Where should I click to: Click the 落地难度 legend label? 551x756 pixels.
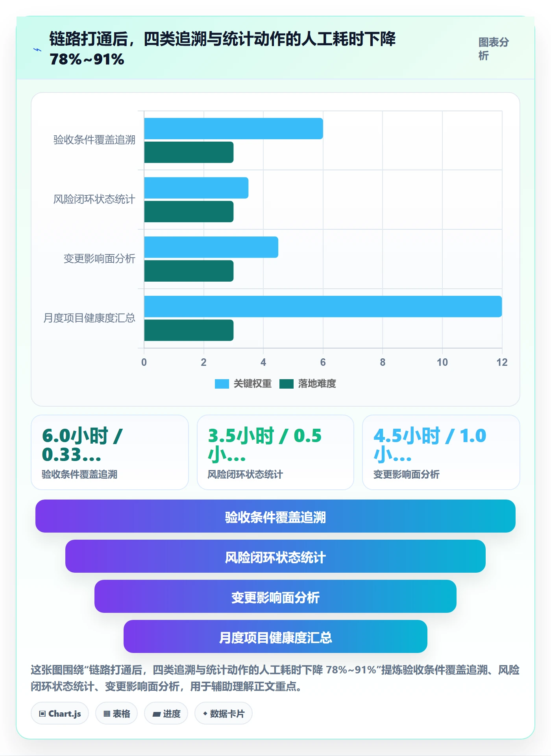pyautogui.click(x=317, y=384)
